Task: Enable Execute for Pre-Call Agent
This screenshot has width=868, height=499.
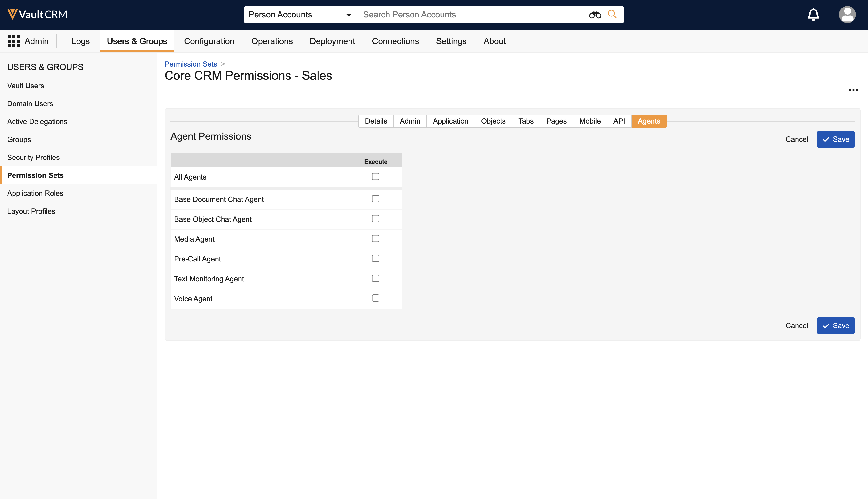Action: [375, 258]
